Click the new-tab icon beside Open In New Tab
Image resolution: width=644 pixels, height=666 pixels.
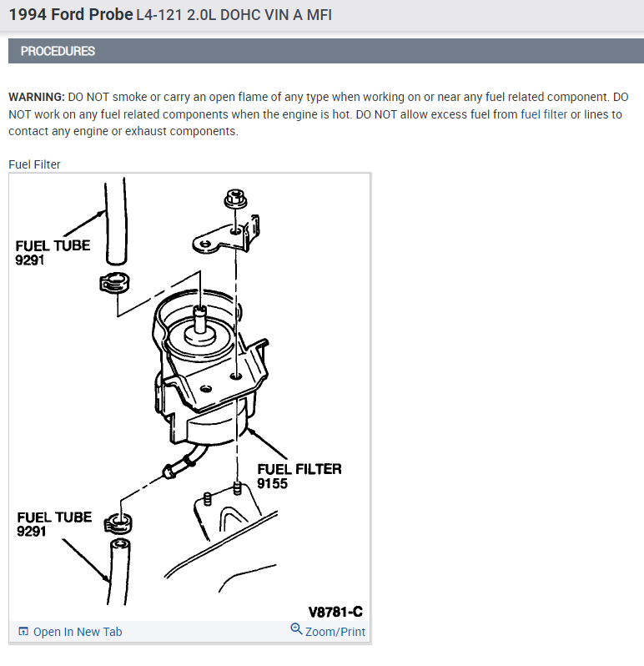23,632
